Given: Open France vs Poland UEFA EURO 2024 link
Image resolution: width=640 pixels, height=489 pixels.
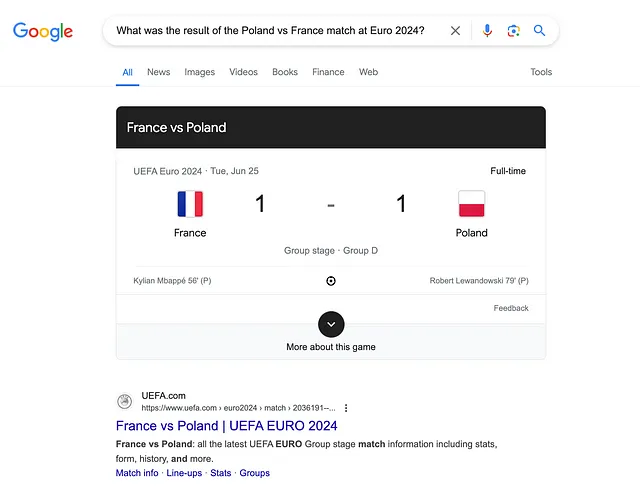Looking at the screenshot, I should [227, 426].
